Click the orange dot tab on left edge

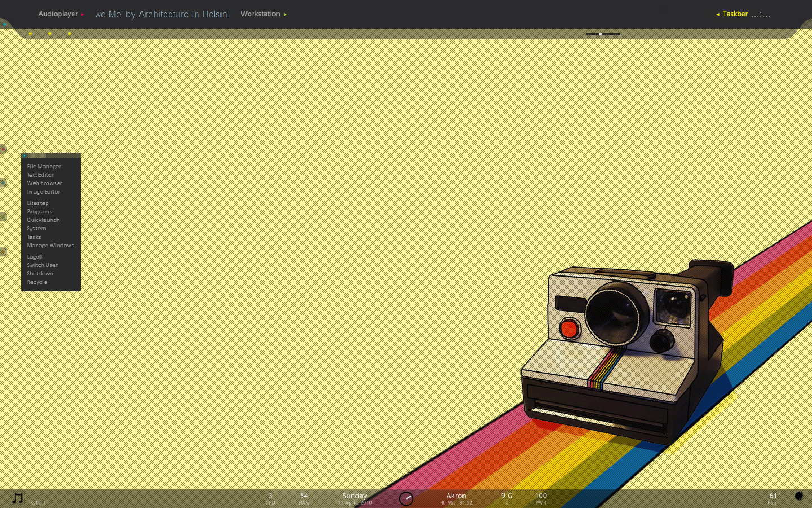coord(3,252)
